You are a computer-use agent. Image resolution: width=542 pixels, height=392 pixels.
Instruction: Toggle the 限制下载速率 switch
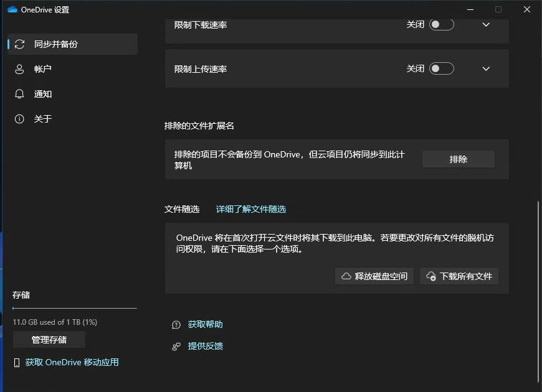pyautogui.click(x=442, y=24)
